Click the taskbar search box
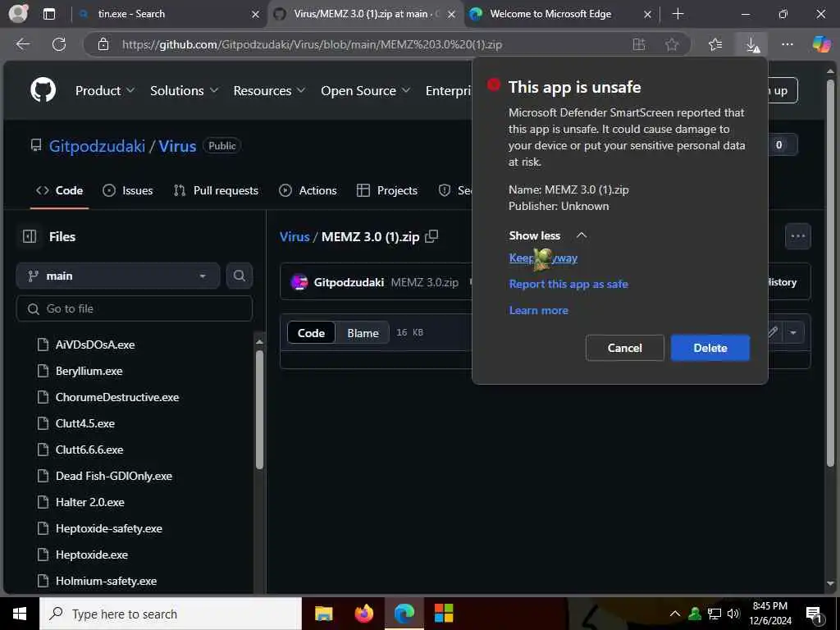The height and width of the screenshot is (630, 840). [171, 614]
